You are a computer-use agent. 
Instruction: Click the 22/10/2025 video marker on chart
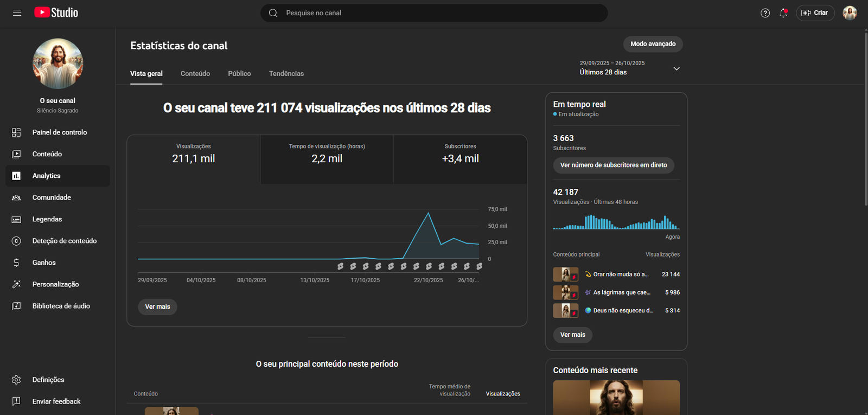pyautogui.click(x=429, y=266)
